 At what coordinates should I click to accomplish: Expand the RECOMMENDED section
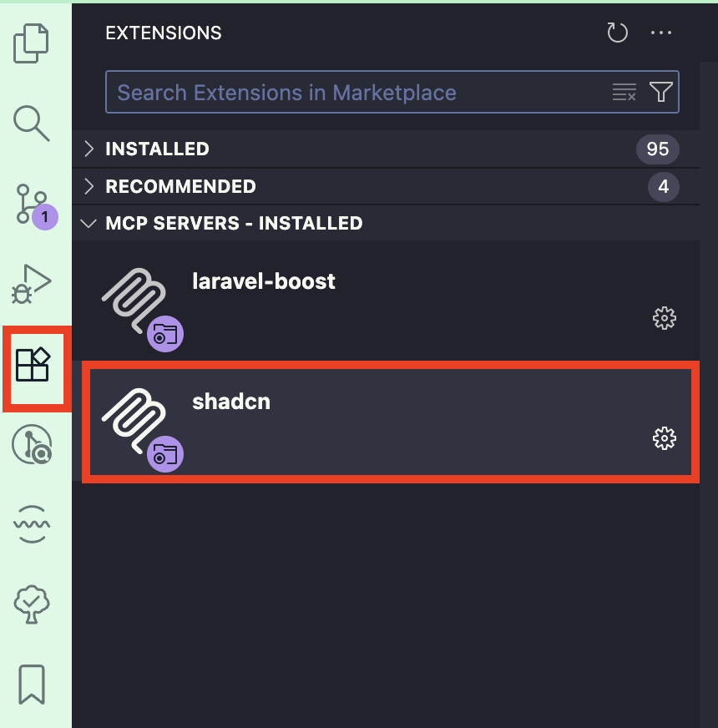180,186
